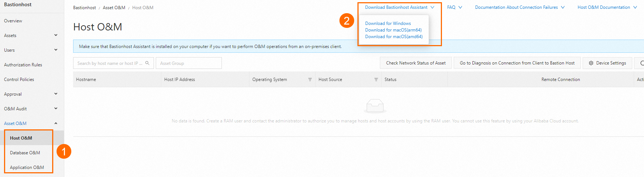Click the Operating System column filter icon
The width and height of the screenshot is (644, 177).
pyautogui.click(x=310, y=80)
